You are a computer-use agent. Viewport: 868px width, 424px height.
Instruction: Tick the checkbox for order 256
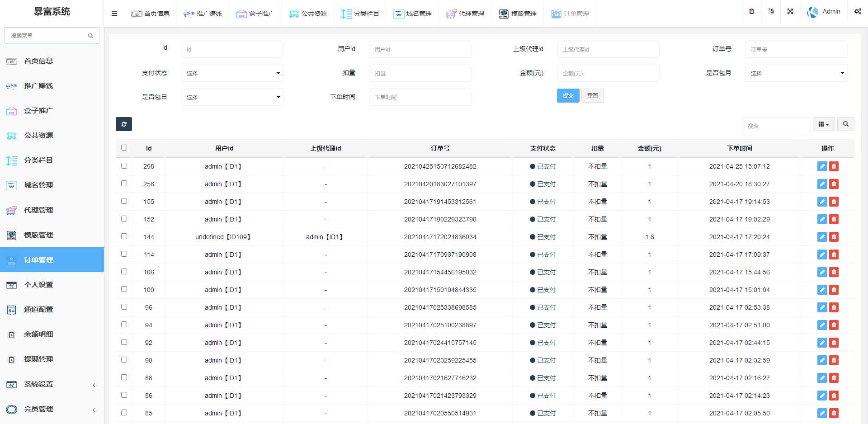tap(124, 184)
